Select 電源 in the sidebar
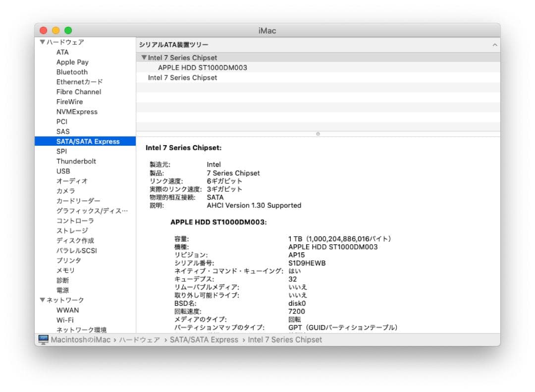 62,290
